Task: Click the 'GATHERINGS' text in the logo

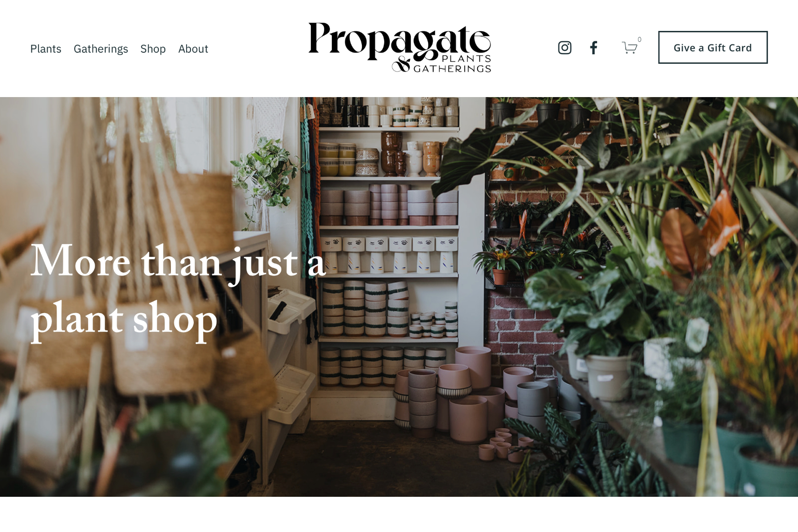Action: coord(452,69)
